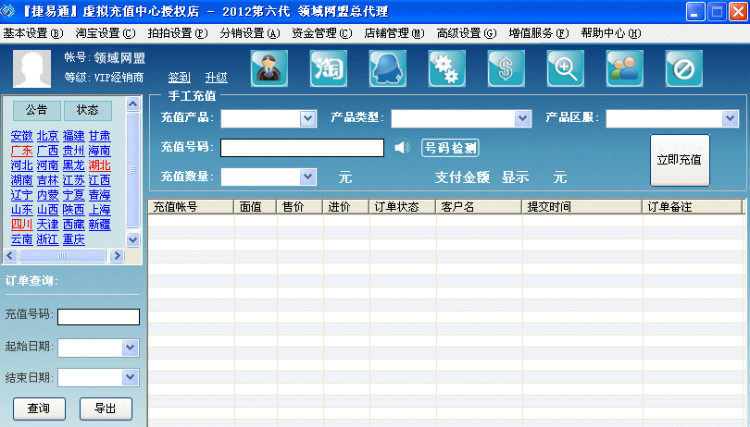Open the 起始日期 date dropdown
Screen dimensions: 750x427
click(x=130, y=348)
